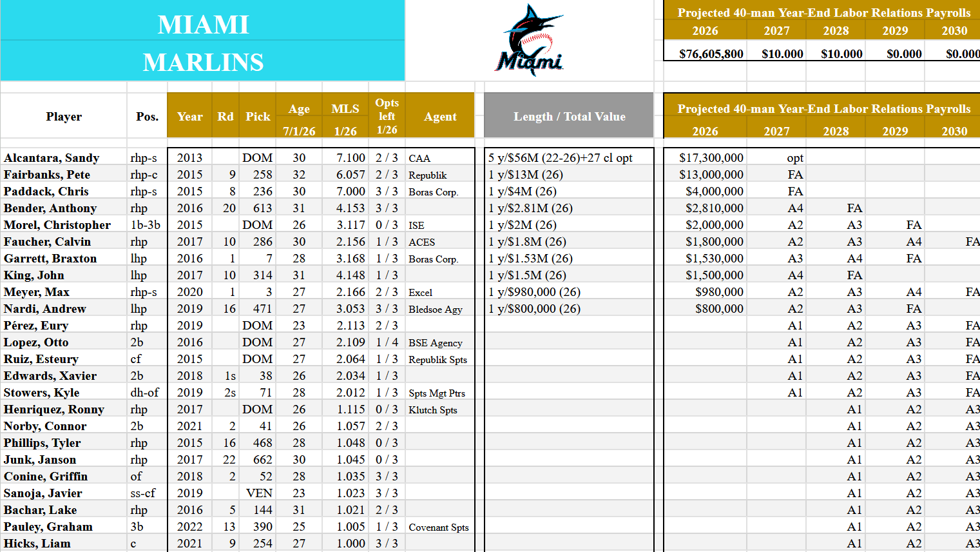Select player cell Morel, Christopher
Screen dimensions: 980x552
(x=64, y=224)
